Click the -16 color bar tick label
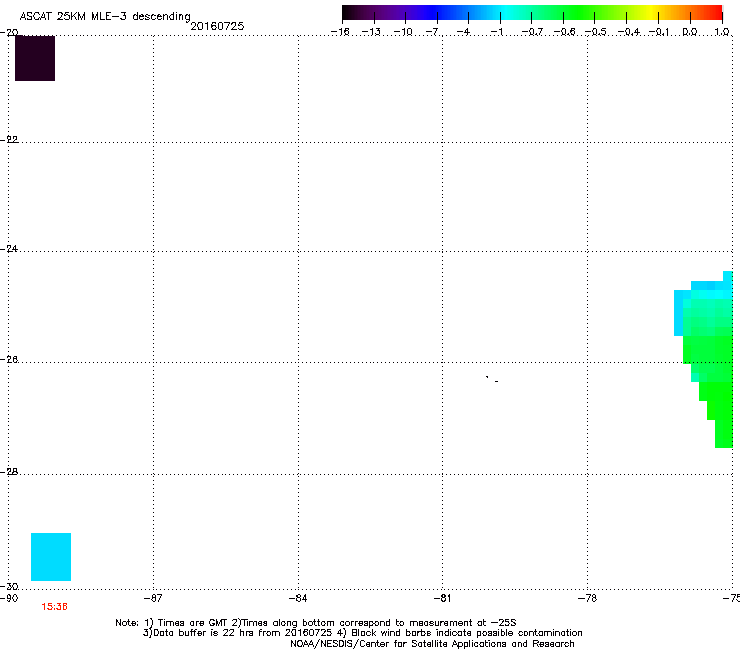The image size is (740, 650). (340, 32)
